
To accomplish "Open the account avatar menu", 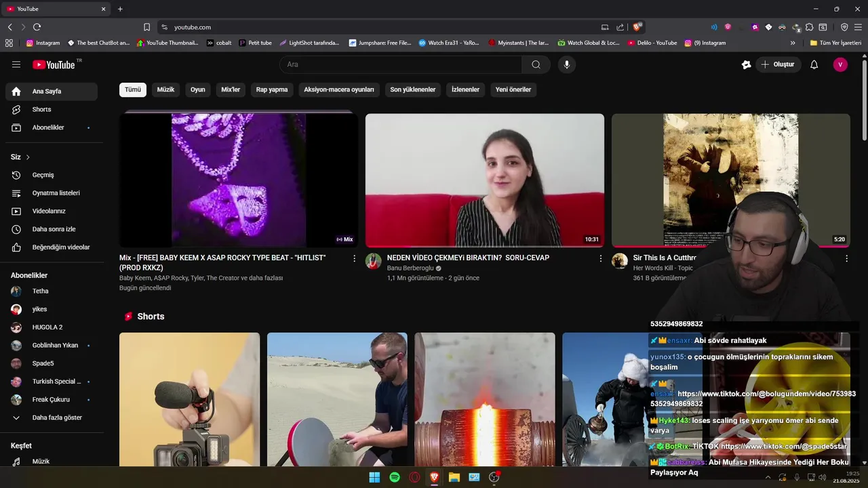I will 840,64.
